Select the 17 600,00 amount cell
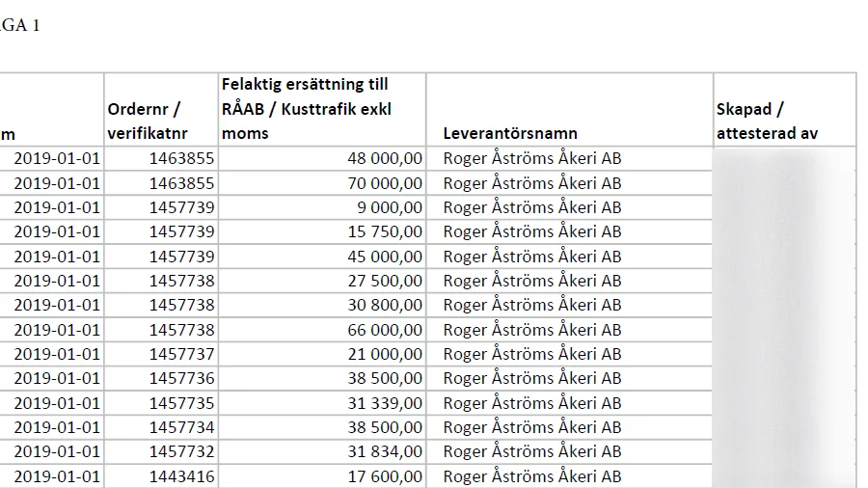 (x=322, y=476)
